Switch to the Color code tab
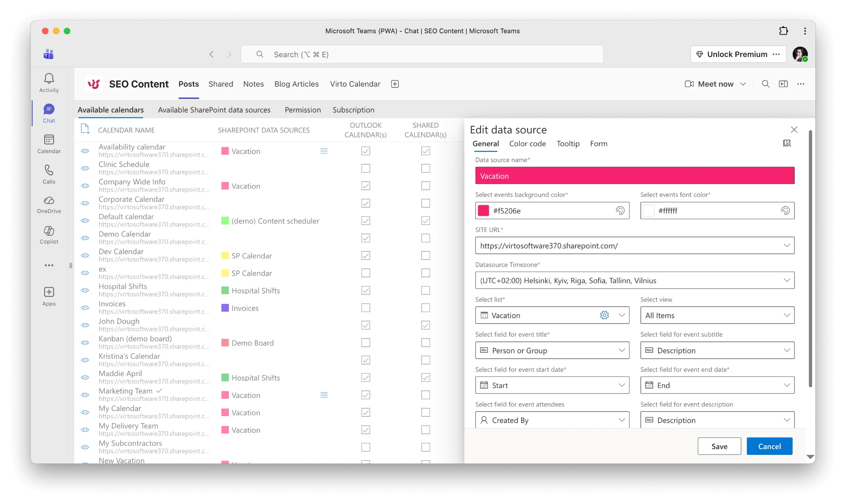The image size is (846, 504). click(528, 144)
